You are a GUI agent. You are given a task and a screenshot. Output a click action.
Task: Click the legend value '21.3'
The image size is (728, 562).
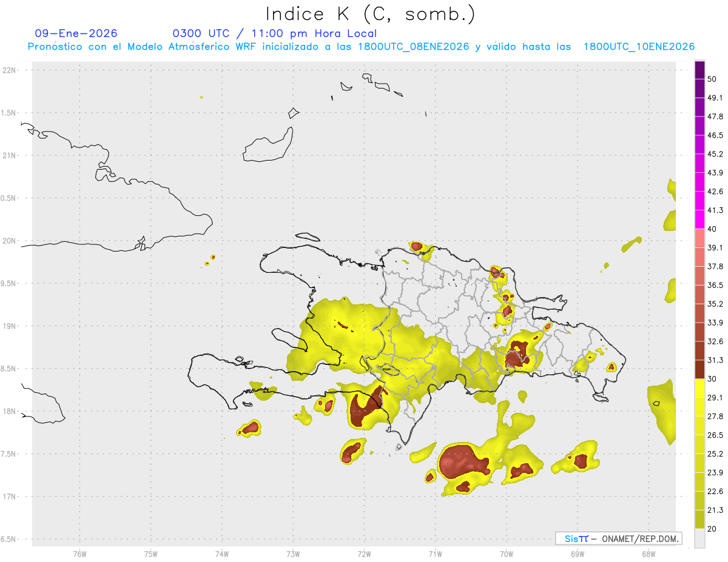click(715, 510)
